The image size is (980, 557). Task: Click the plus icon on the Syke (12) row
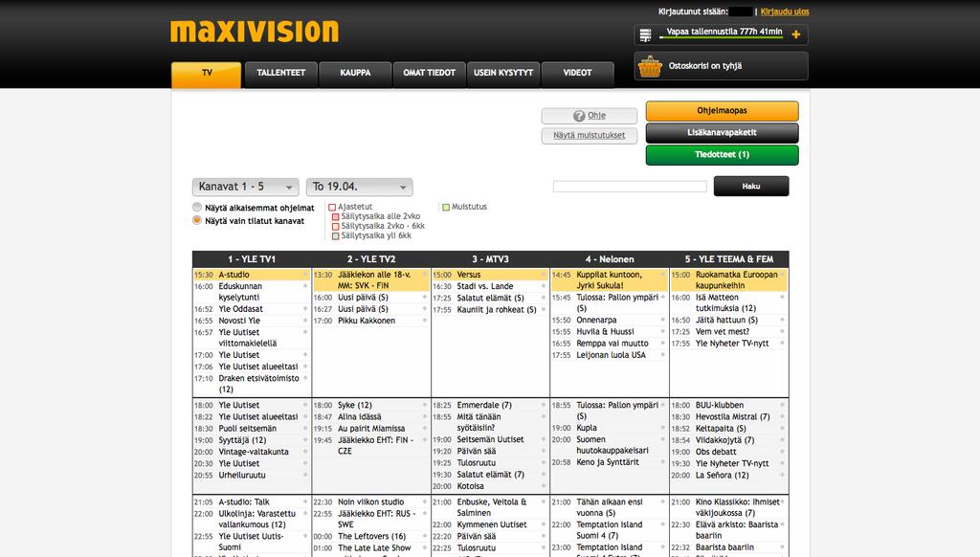pos(425,405)
